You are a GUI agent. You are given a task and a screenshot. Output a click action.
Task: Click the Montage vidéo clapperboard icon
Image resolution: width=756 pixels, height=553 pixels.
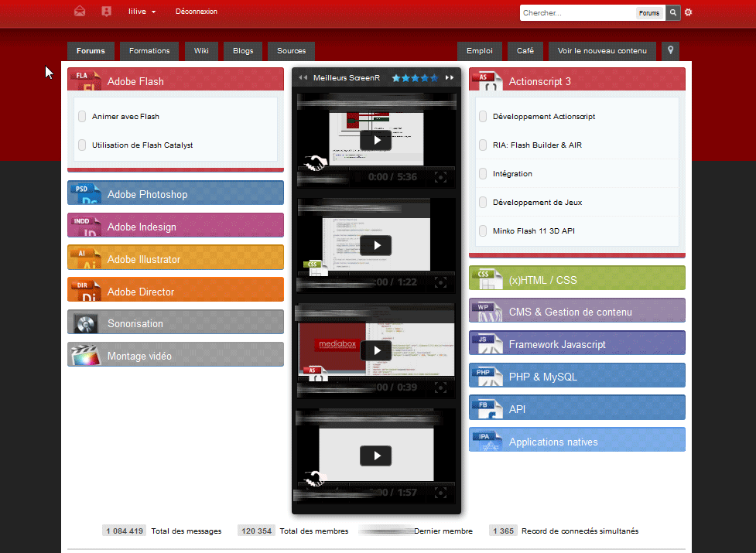[85, 356]
